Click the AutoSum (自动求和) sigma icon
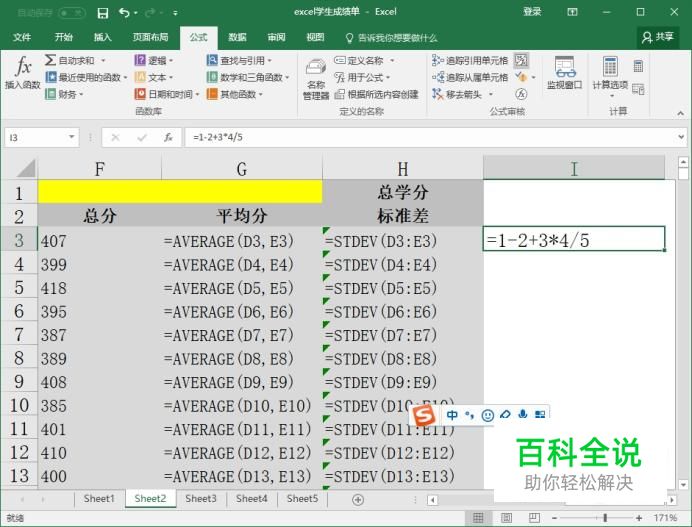 pyautogui.click(x=50, y=60)
